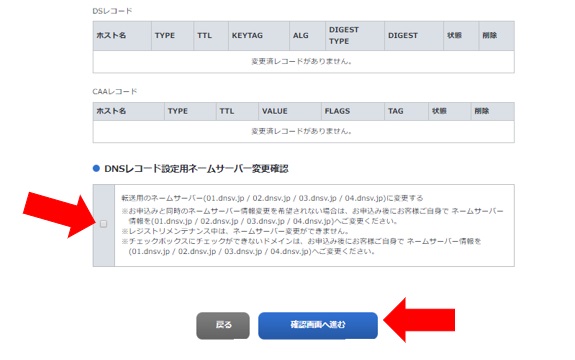575x360 pixels.
Task: Click the CAA table's empty-records message
Action: (301, 131)
